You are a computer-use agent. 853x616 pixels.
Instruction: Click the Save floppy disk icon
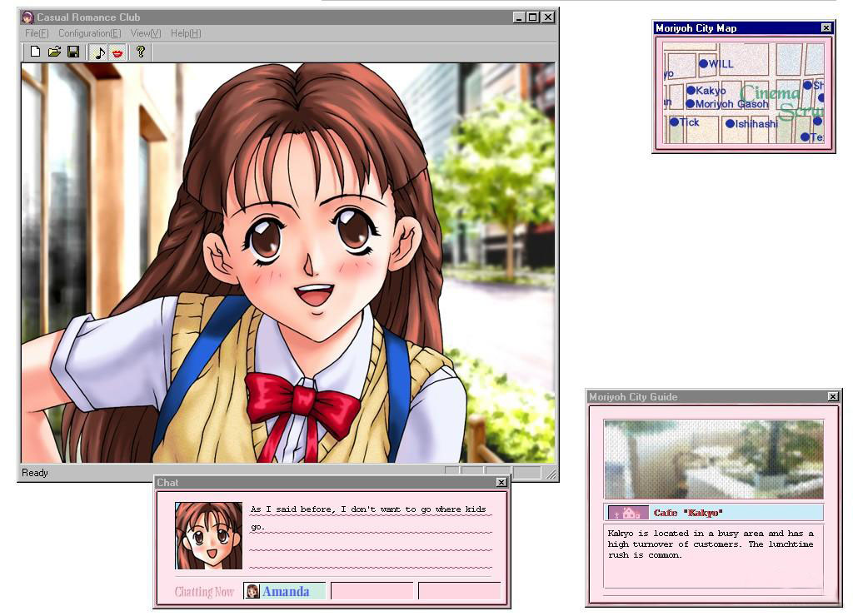click(x=73, y=52)
